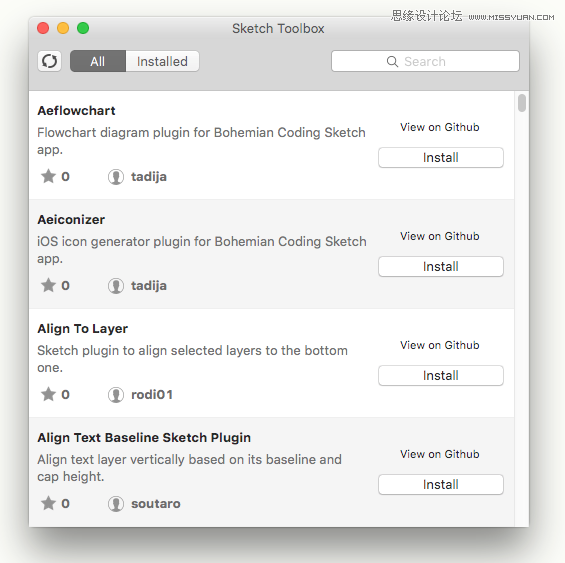
Task: Open View on Github for Aeiconizer
Action: point(440,236)
